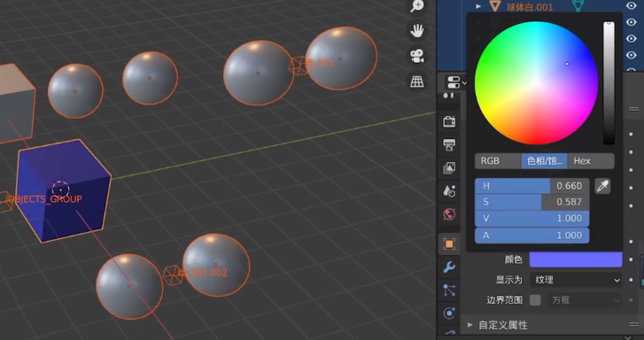Open the 显示为 纹理 dropdown

point(576,280)
